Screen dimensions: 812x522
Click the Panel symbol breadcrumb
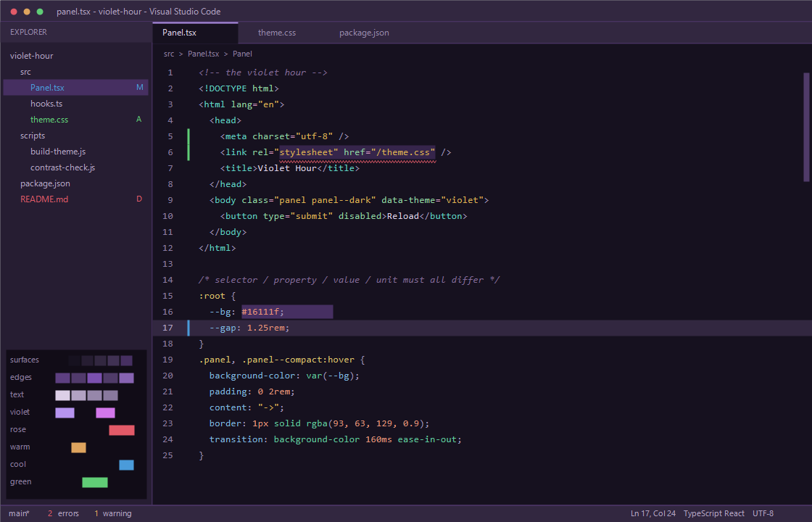(242, 54)
